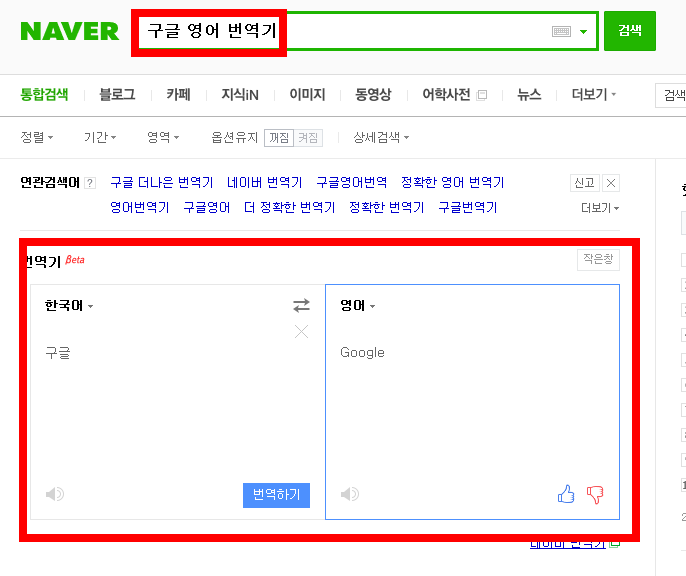Open related search 구글번역기
Viewport: 686px width, 576px height.
coord(468,207)
